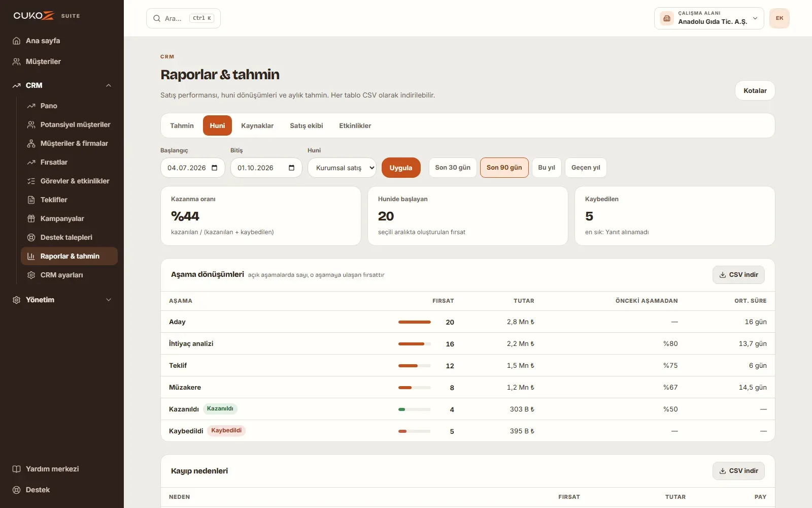Switch to the Satış ekibi tab
The height and width of the screenshot is (508, 812).
click(x=307, y=125)
